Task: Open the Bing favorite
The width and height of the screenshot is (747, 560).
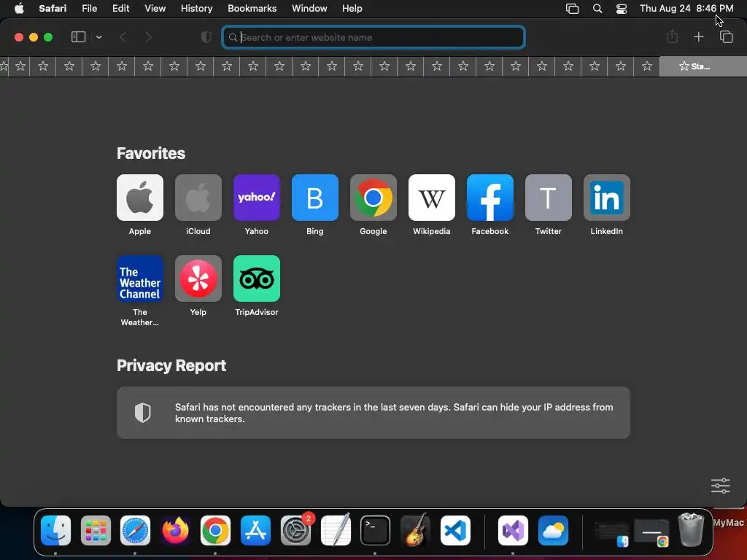Action: 315,198
